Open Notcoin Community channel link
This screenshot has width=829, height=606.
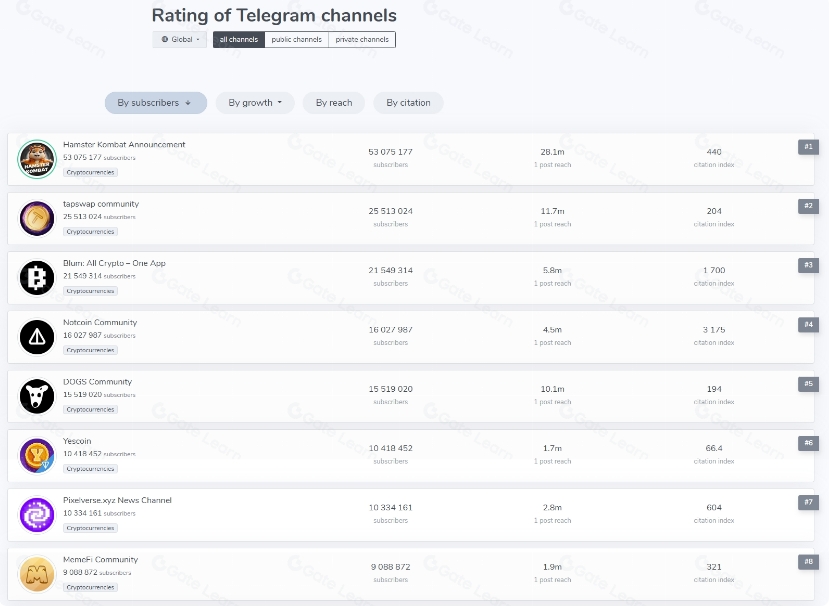[x=100, y=322]
